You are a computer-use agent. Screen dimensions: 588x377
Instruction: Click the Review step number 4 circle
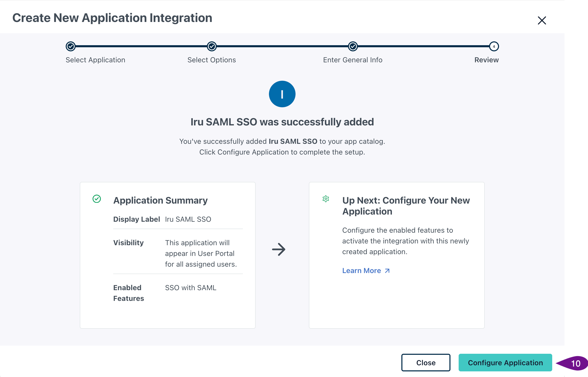[494, 46]
